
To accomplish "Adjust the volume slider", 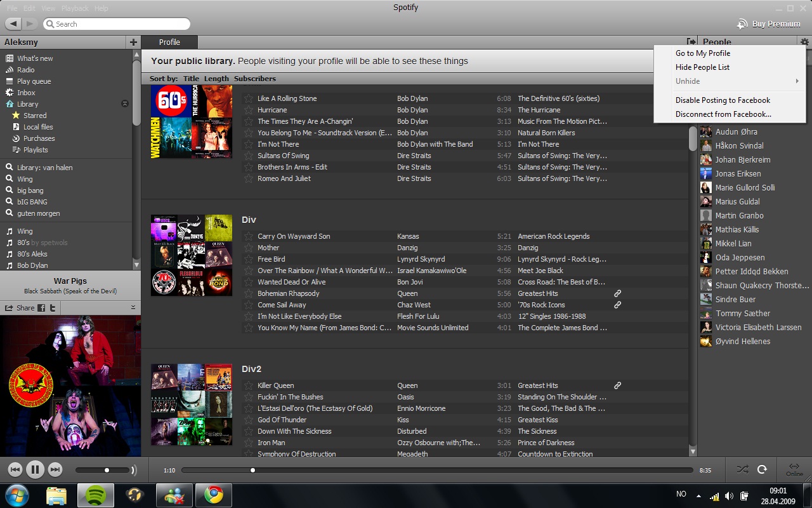I will click(x=103, y=471).
